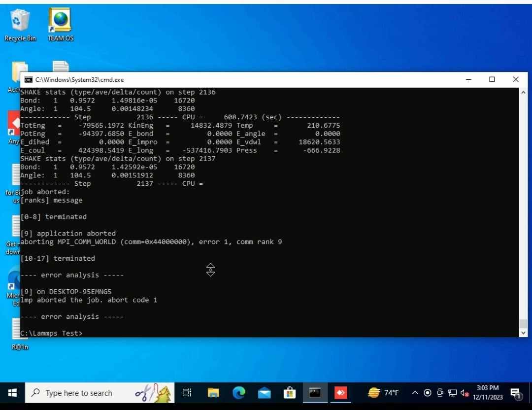Click the cmd.exe window title text
The width and height of the screenshot is (532, 410).
tap(79, 80)
